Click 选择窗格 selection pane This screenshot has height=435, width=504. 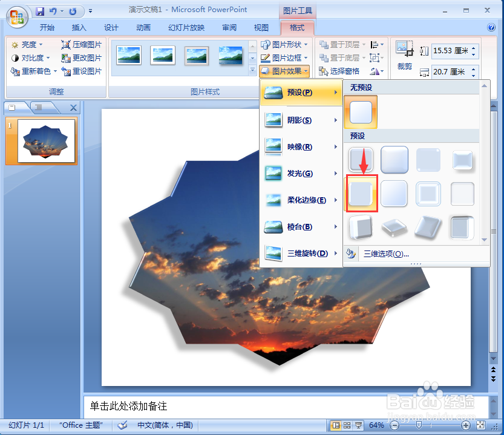(339, 71)
